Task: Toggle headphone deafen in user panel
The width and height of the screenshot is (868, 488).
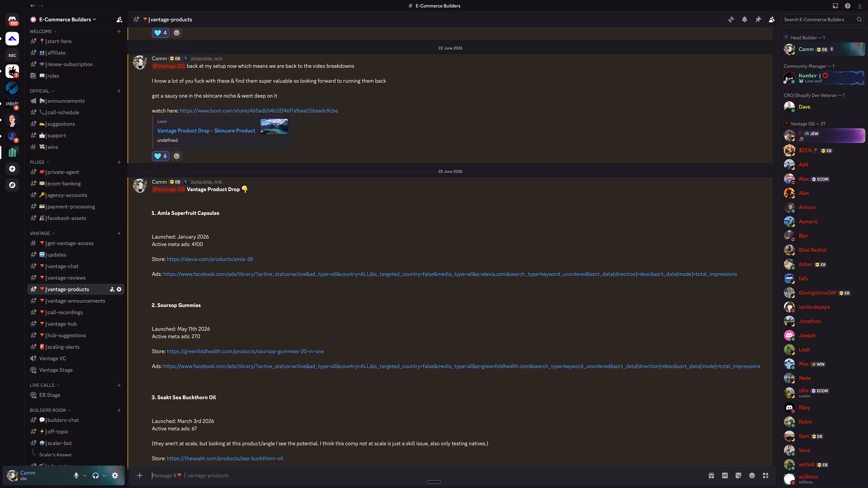Action: click(x=95, y=476)
